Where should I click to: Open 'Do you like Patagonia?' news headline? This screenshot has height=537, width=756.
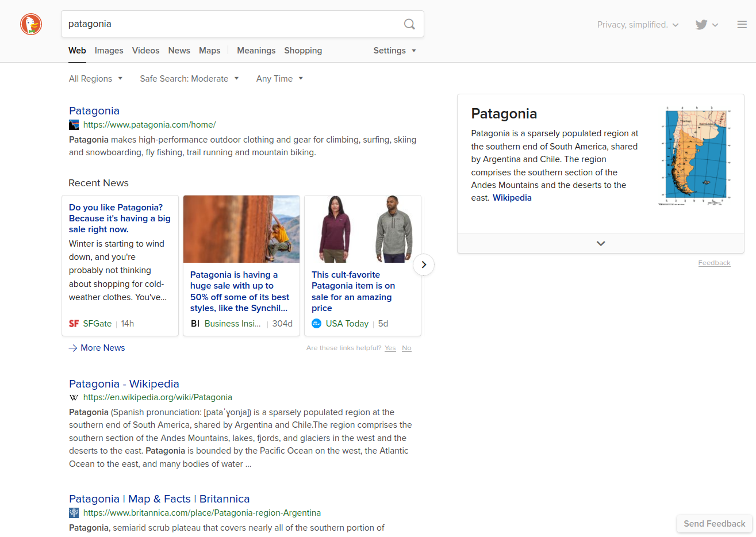point(120,218)
